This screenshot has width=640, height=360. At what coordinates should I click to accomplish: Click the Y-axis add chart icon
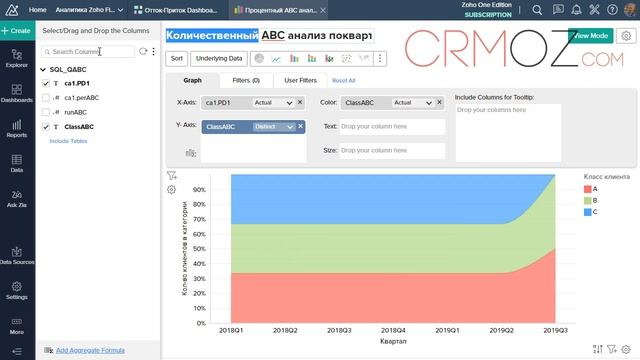pos(191,153)
